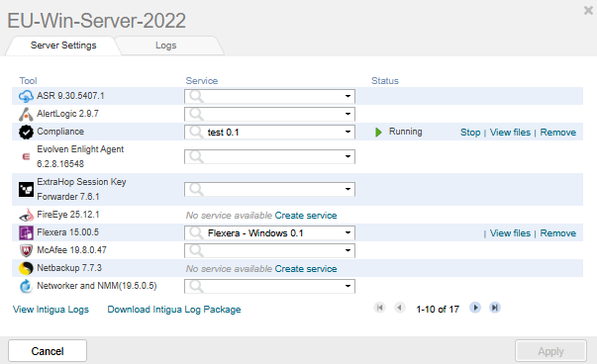Go to previous page of tools

tap(399, 308)
